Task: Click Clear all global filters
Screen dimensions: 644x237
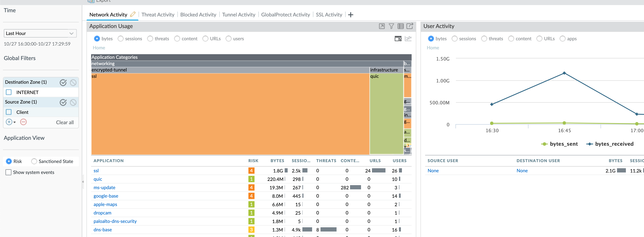Action: 65,122
